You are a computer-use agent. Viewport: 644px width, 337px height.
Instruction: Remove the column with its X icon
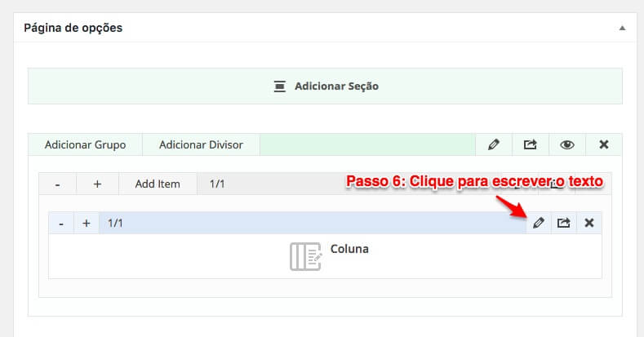tap(589, 223)
